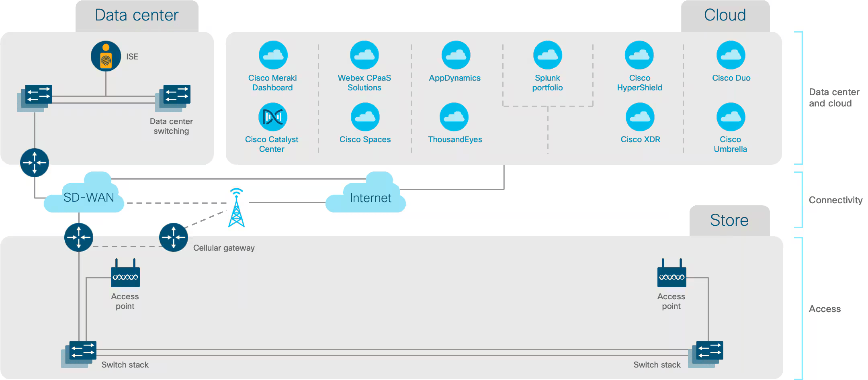Viewport: 868px width, 380px height.
Task: Select the Cisco HyperShield cloud icon
Action: [x=639, y=55]
